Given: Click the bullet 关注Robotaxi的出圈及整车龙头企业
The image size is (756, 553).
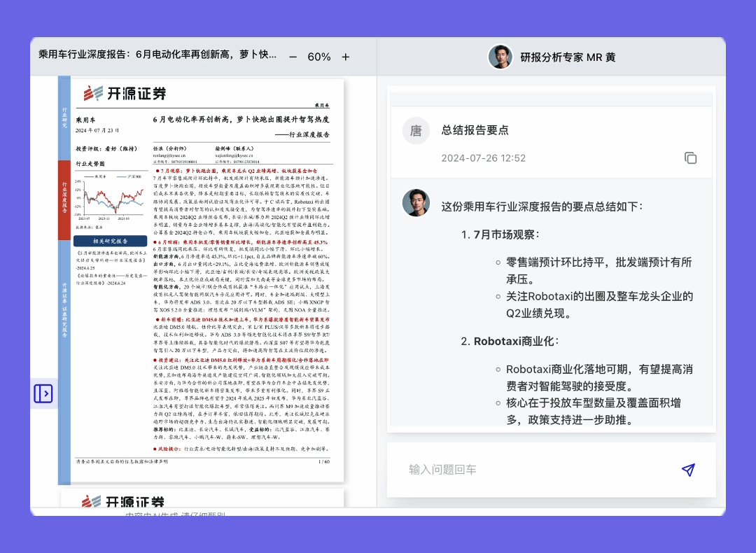Looking at the screenshot, I should click(599, 304).
